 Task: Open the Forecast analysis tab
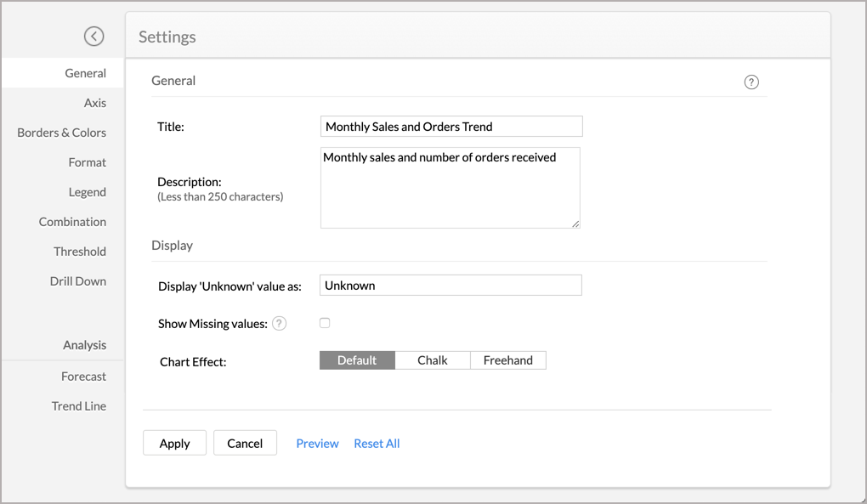[x=83, y=377]
